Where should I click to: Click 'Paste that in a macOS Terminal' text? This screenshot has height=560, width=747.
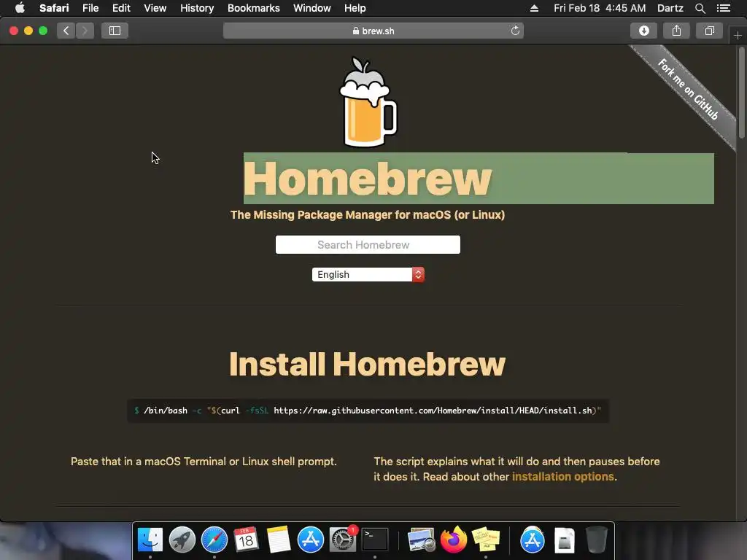click(x=204, y=462)
